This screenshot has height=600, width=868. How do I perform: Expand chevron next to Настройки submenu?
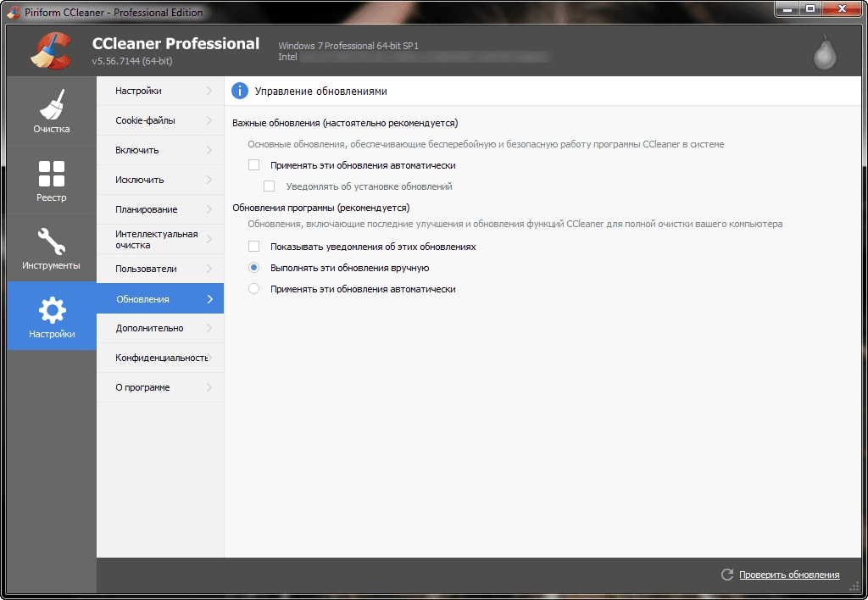pos(209,91)
